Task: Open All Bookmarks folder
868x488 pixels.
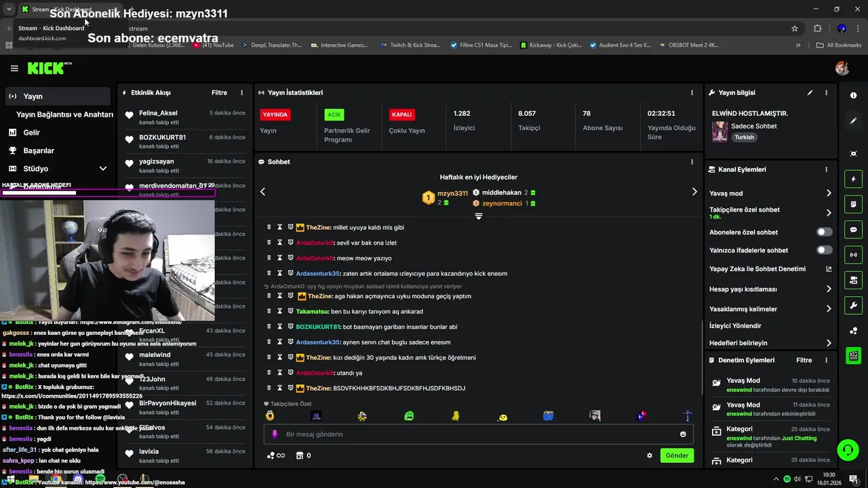Action: [x=839, y=45]
